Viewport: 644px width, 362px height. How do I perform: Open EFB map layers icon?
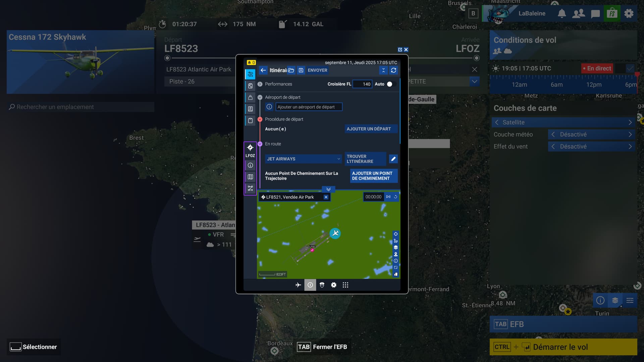[x=396, y=247]
